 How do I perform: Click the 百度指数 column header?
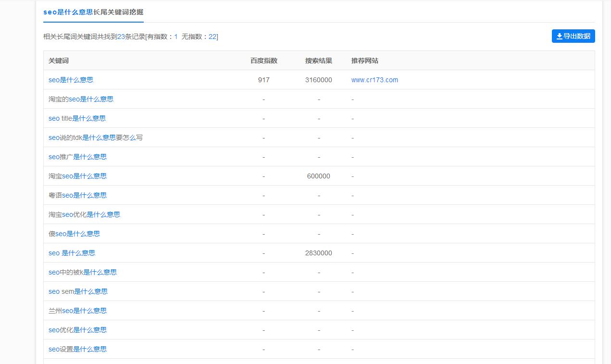(x=263, y=61)
